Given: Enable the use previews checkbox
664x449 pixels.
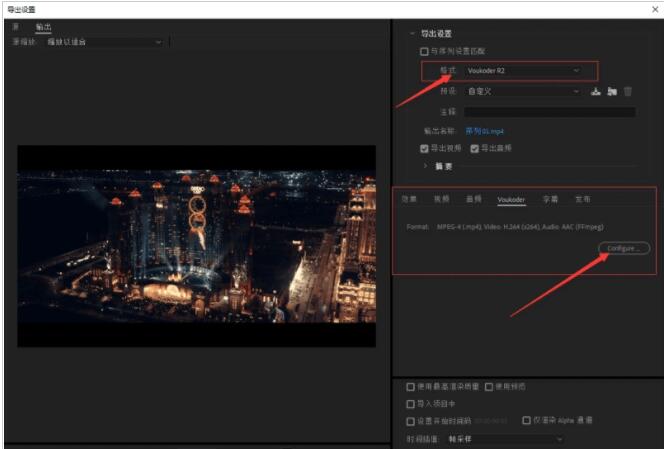Looking at the screenshot, I should pyautogui.click(x=489, y=387).
